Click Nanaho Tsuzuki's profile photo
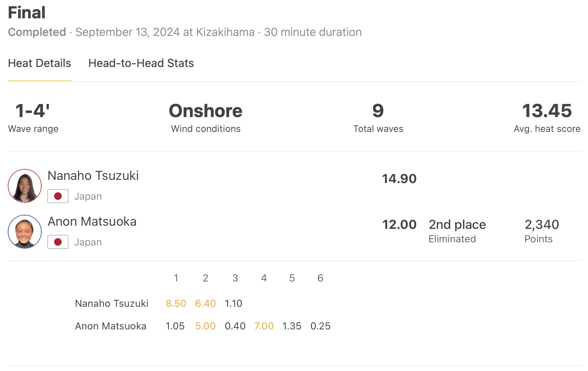 coord(25,186)
